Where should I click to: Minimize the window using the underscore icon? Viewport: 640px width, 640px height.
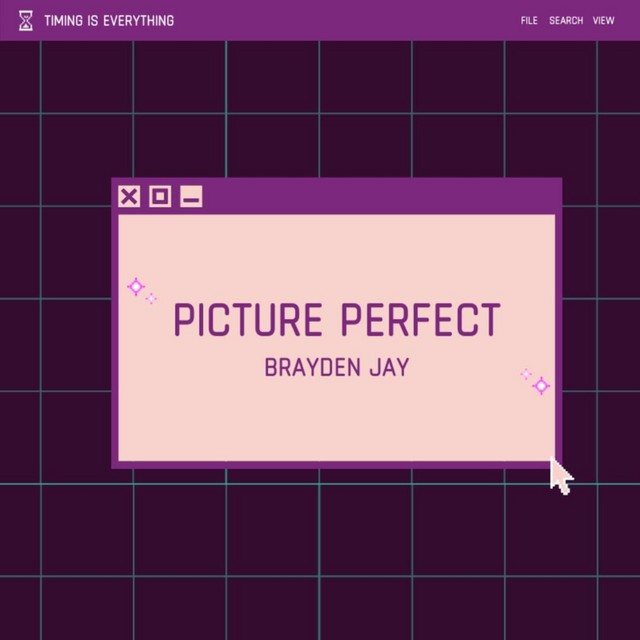tap(191, 197)
